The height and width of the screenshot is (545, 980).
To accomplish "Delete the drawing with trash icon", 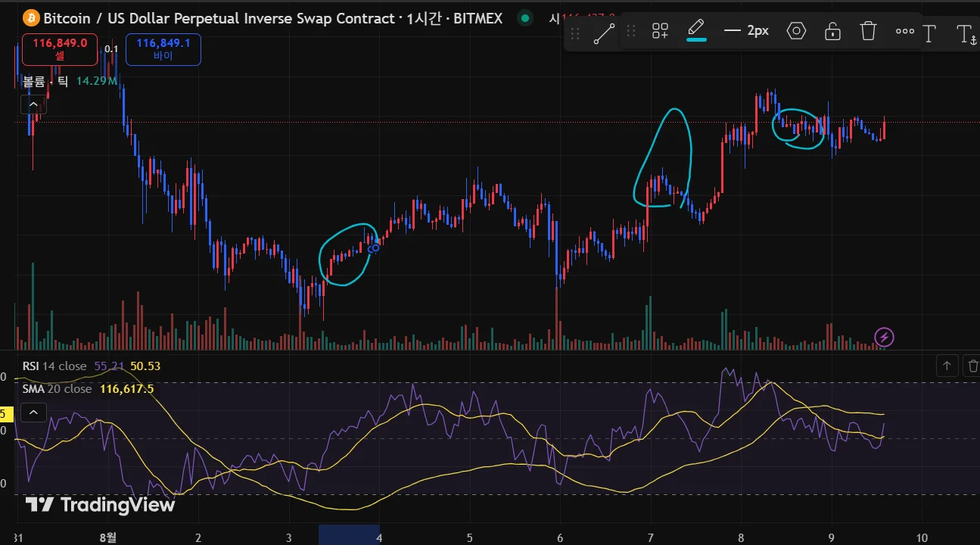I will (868, 31).
